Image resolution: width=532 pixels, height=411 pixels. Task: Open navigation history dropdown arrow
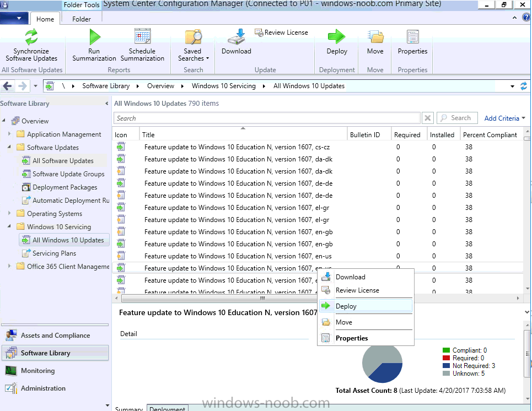click(x=35, y=86)
